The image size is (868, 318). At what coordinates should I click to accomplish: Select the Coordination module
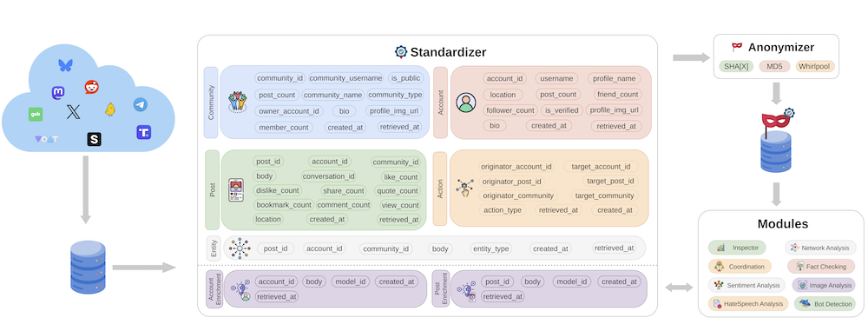(740, 266)
